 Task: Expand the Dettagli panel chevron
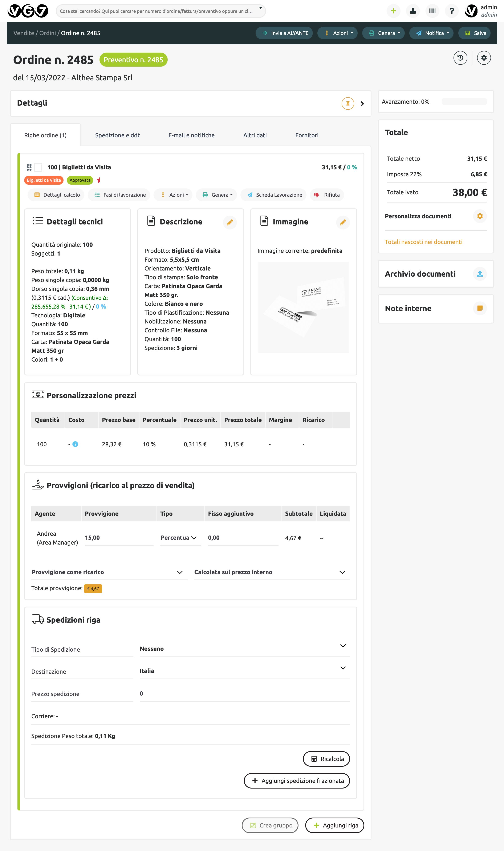362,103
